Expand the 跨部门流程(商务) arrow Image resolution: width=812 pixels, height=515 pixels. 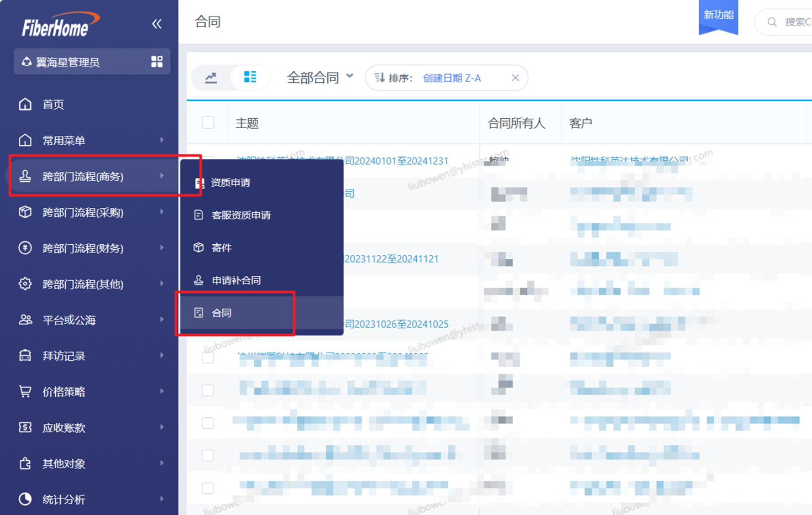(162, 176)
